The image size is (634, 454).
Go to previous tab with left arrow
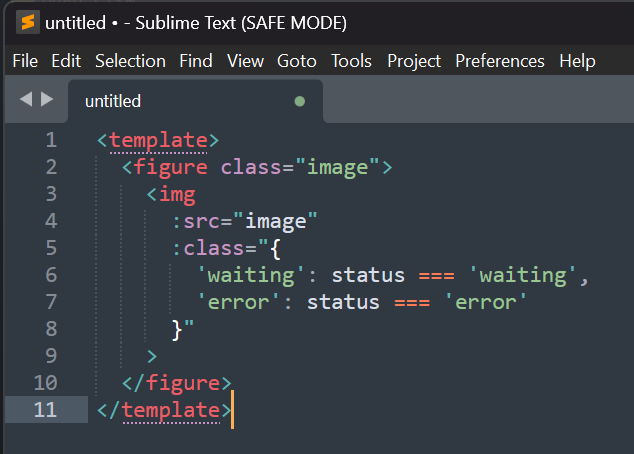[x=26, y=99]
